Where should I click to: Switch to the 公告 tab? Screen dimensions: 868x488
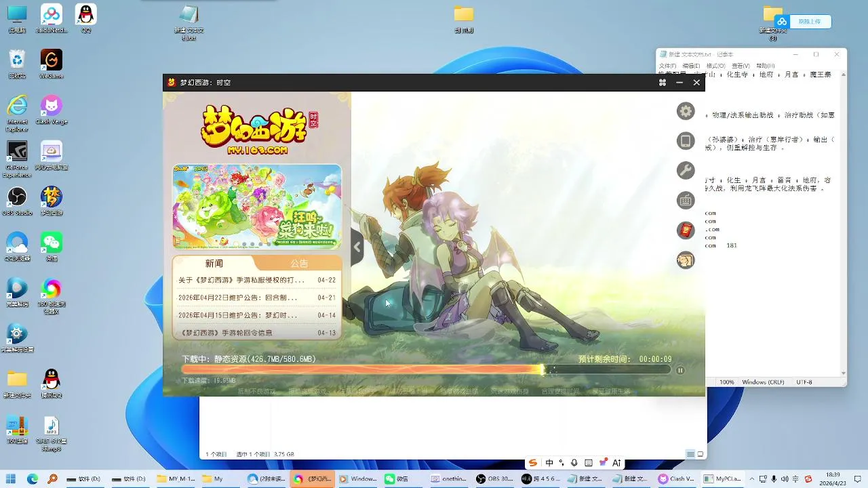[299, 264]
